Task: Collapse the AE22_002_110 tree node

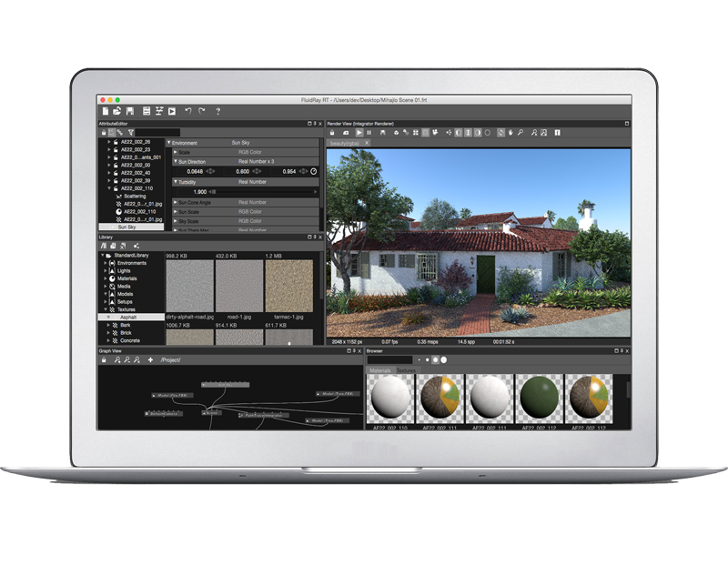Action: point(109,188)
